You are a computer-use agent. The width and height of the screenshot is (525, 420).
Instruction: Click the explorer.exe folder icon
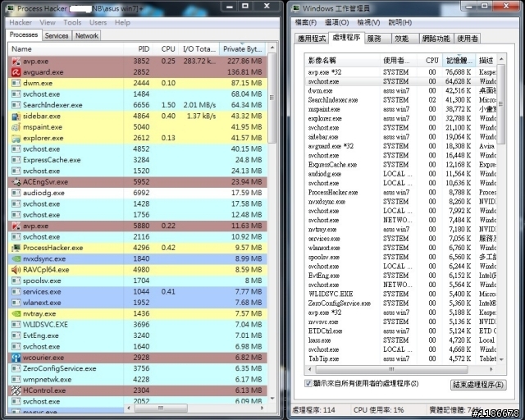coord(16,138)
